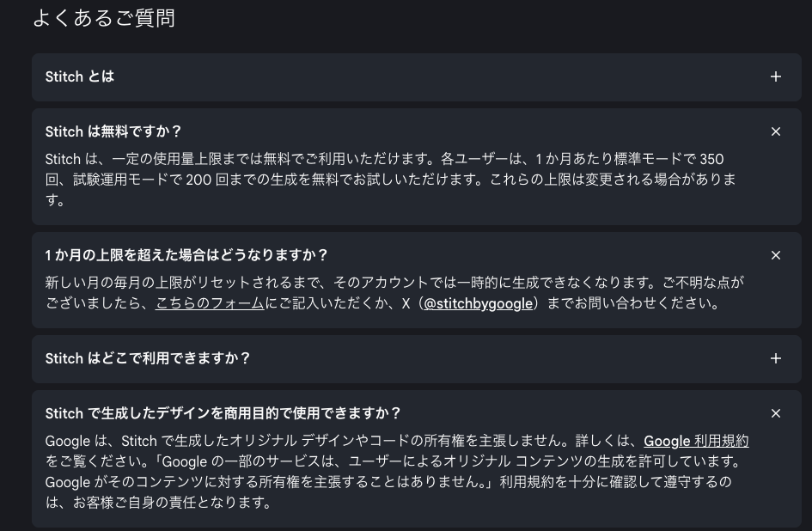The height and width of the screenshot is (531, 812).
Task: Open the 'こちらのフォーム' link
Action: 210,303
